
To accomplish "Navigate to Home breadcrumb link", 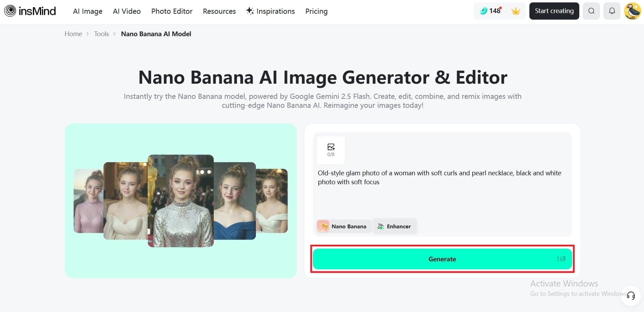I will 73,34.
